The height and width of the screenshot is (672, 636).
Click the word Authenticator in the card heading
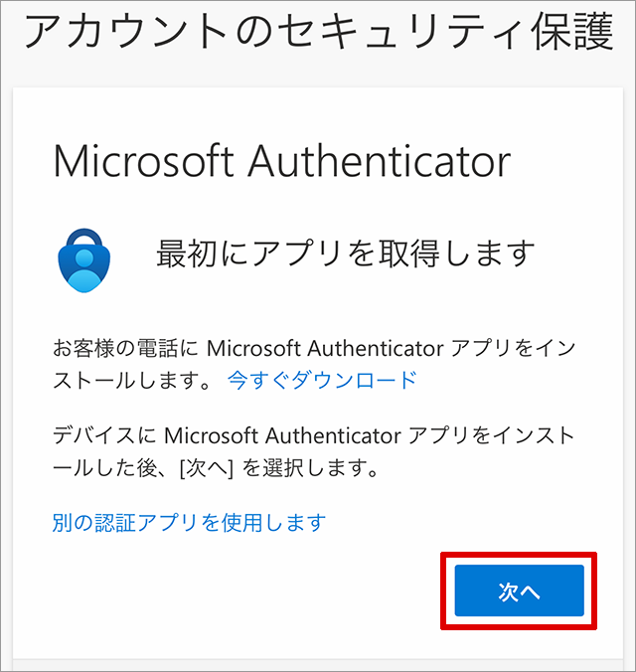pyautogui.click(x=380, y=161)
